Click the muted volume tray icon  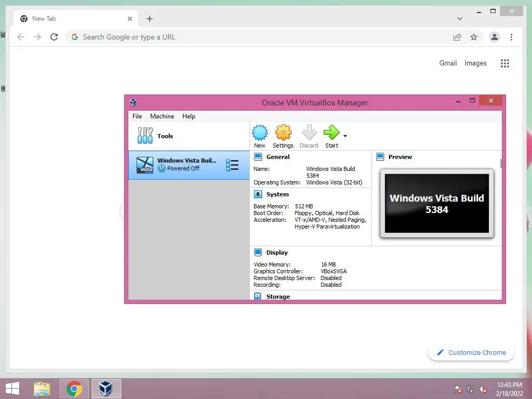point(483,389)
